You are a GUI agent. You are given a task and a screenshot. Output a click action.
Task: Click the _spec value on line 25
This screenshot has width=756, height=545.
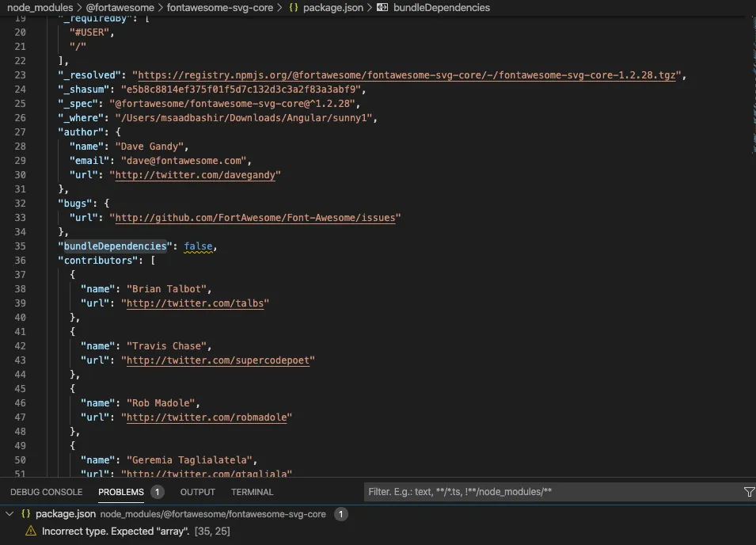(233, 104)
